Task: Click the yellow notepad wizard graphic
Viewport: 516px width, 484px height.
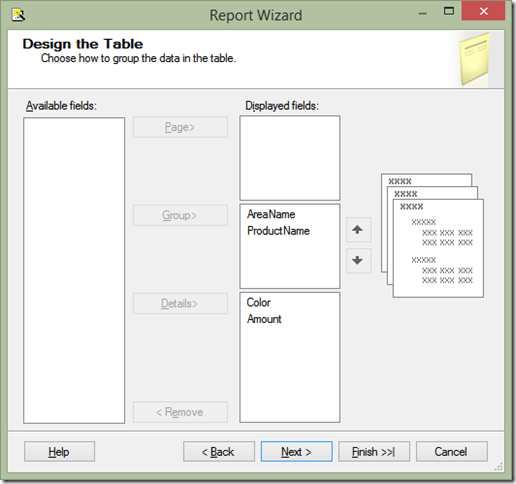Action: tap(475, 60)
